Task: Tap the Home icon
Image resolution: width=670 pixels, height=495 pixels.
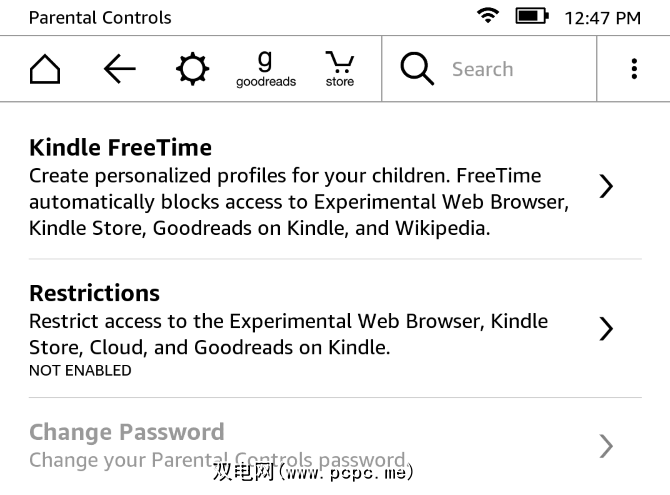Action: [45, 69]
